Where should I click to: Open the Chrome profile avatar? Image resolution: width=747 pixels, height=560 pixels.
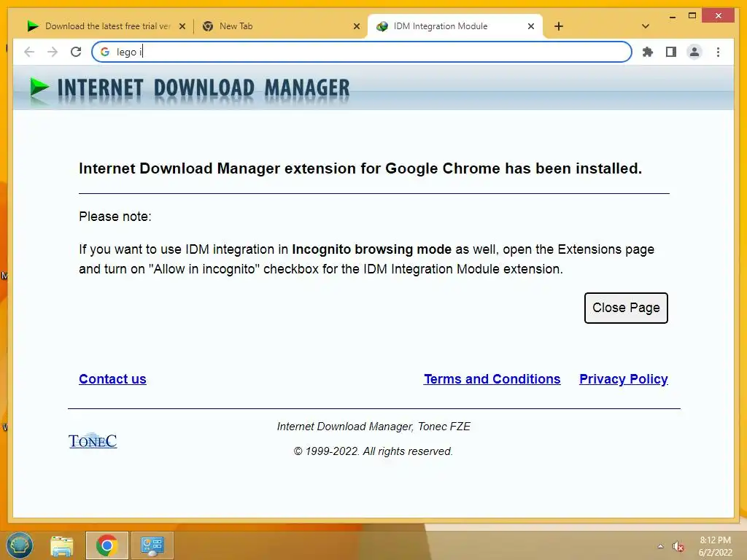(x=694, y=52)
